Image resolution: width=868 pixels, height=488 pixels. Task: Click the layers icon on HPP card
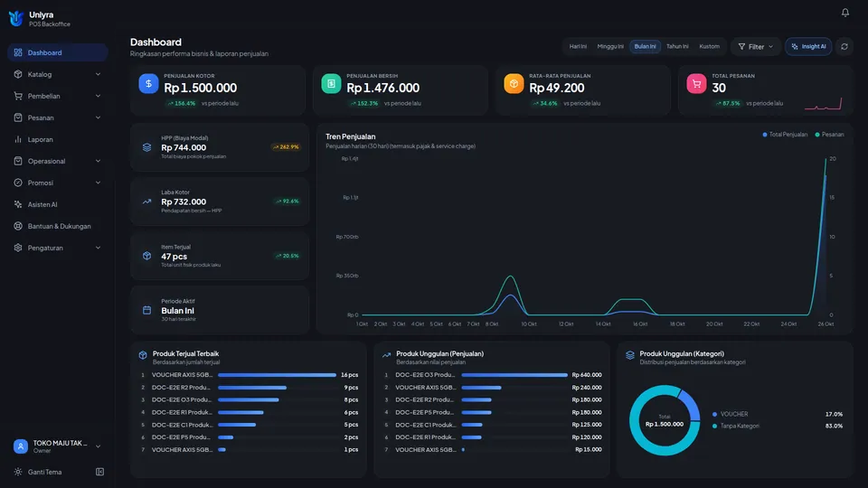coord(146,147)
